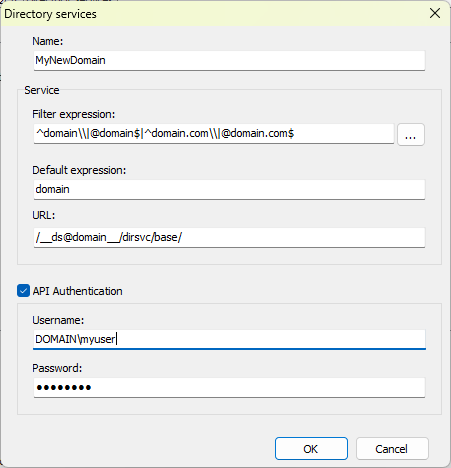This screenshot has width=451, height=468.
Task: Confirm the dialog with OK
Action: coord(311,449)
